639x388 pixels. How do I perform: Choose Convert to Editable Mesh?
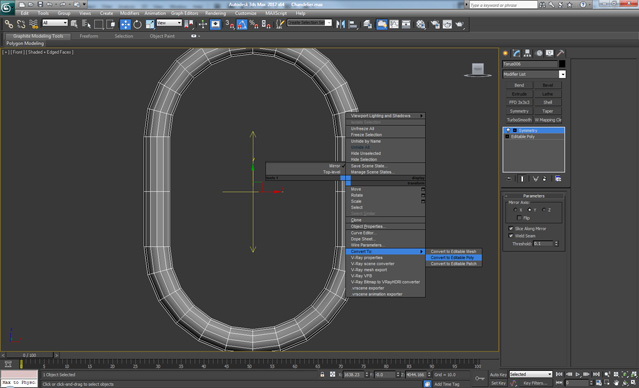click(454, 251)
